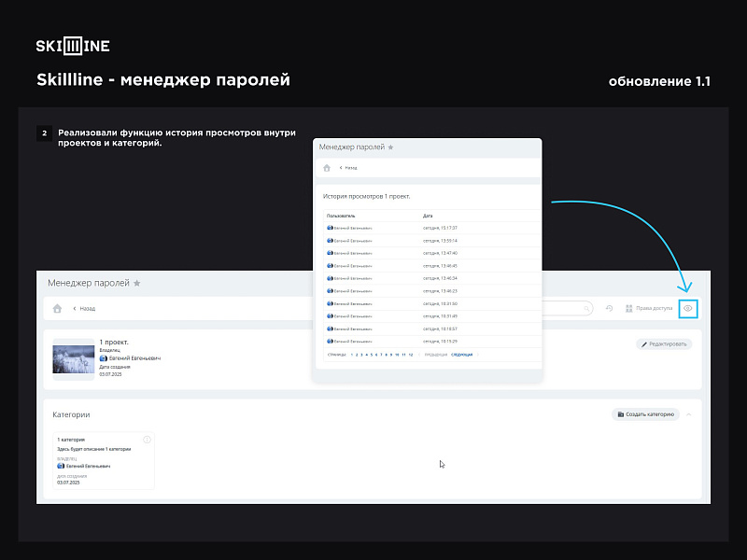
Task: Click the home icon inside the history popup
Action: coord(328,167)
